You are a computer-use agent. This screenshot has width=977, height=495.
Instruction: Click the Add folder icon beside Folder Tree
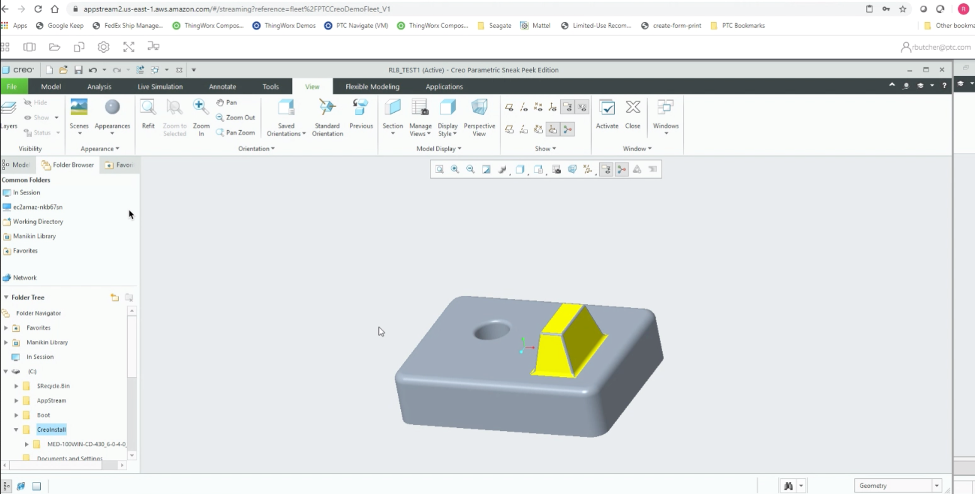click(115, 297)
